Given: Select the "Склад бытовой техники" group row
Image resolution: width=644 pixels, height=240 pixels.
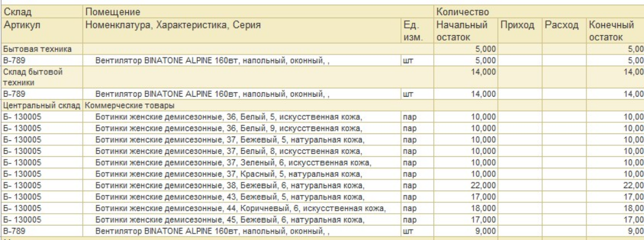Looking at the screenshot, I should (x=32, y=77).
